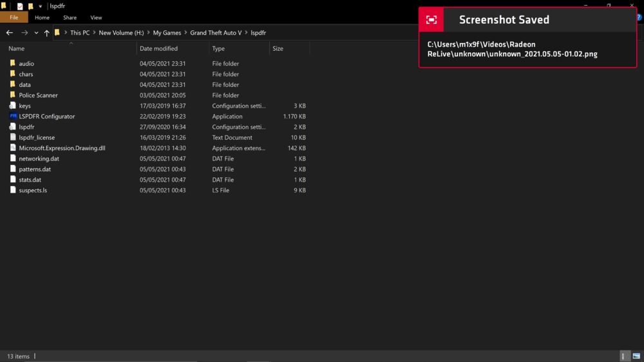Select lspdfr_license text document icon
Viewport: 644px width, 362px height.
coord(13,137)
